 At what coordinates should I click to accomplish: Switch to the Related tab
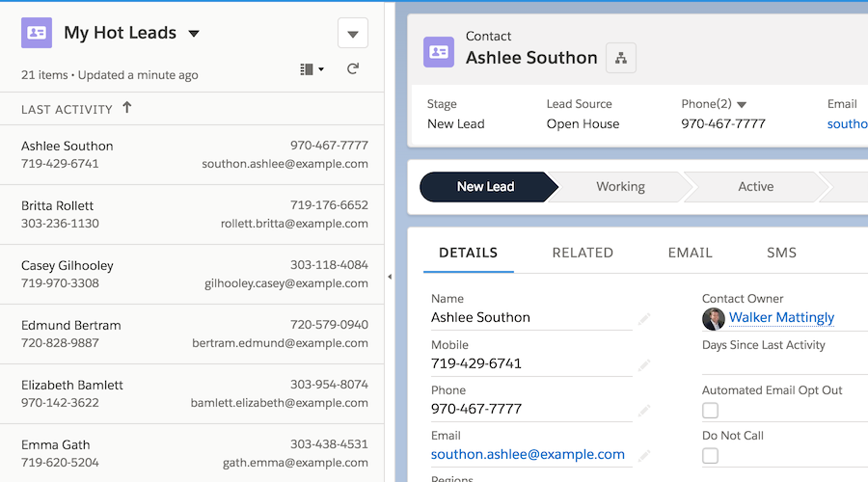click(583, 253)
